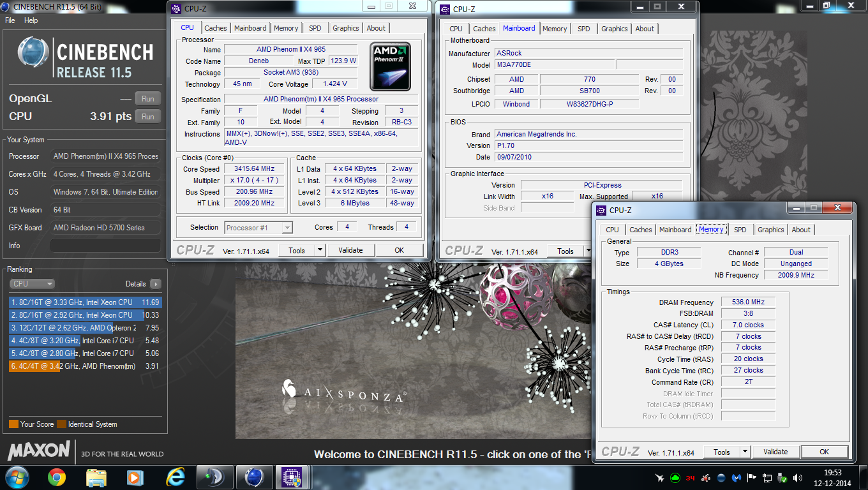
Task: Run the CPU benchmark
Action: [147, 117]
